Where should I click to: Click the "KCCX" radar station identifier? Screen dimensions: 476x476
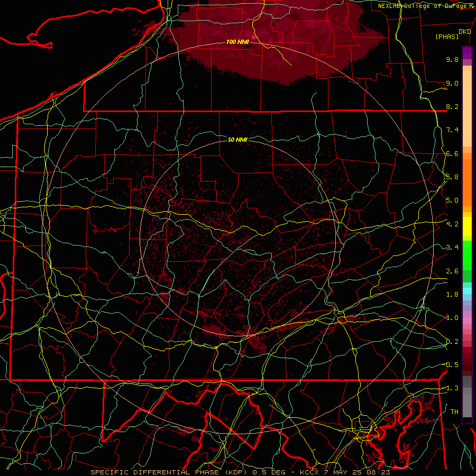309,472
